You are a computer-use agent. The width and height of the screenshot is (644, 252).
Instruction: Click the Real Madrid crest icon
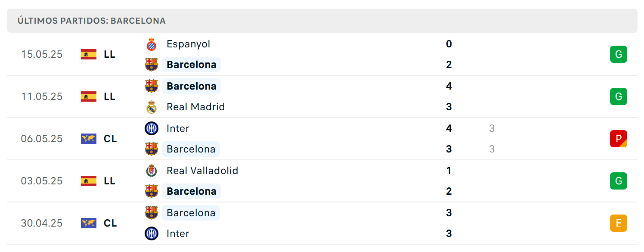(152, 107)
